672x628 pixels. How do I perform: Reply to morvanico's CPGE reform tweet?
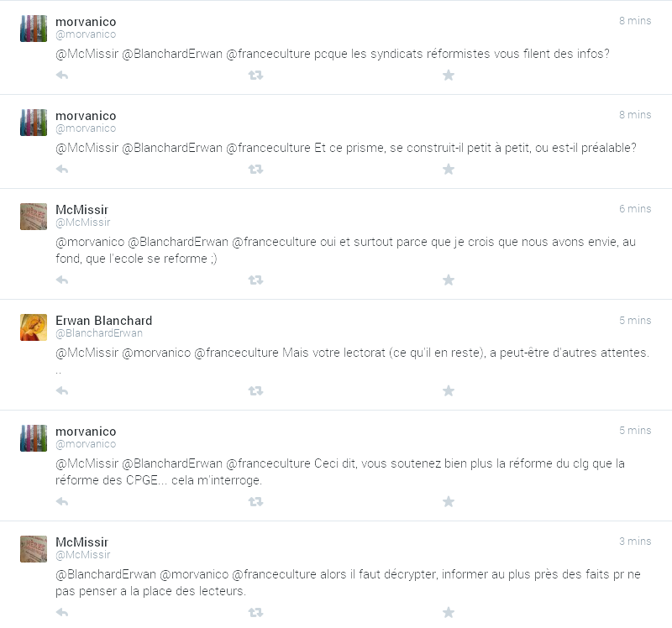pos(62,501)
